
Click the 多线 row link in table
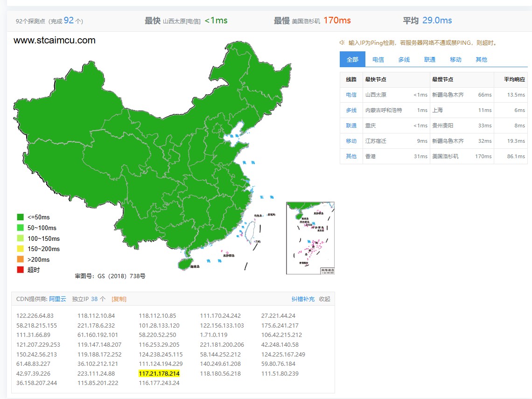point(351,110)
